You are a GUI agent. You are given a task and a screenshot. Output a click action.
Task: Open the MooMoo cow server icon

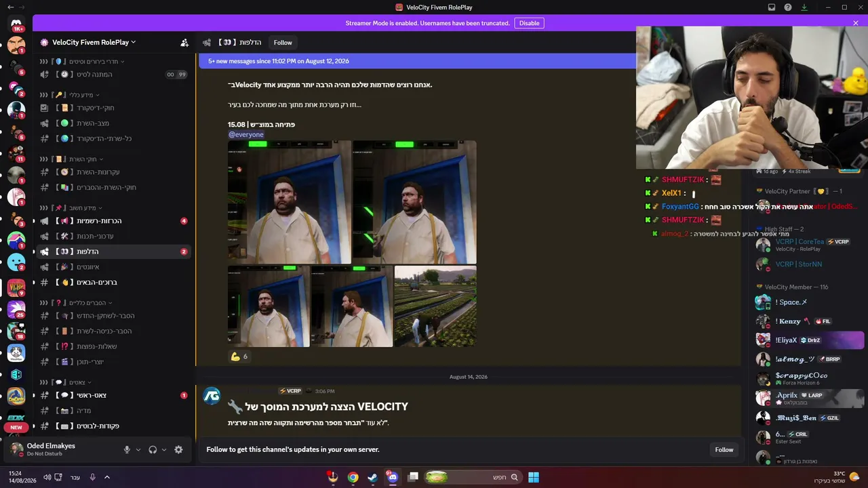16,352
